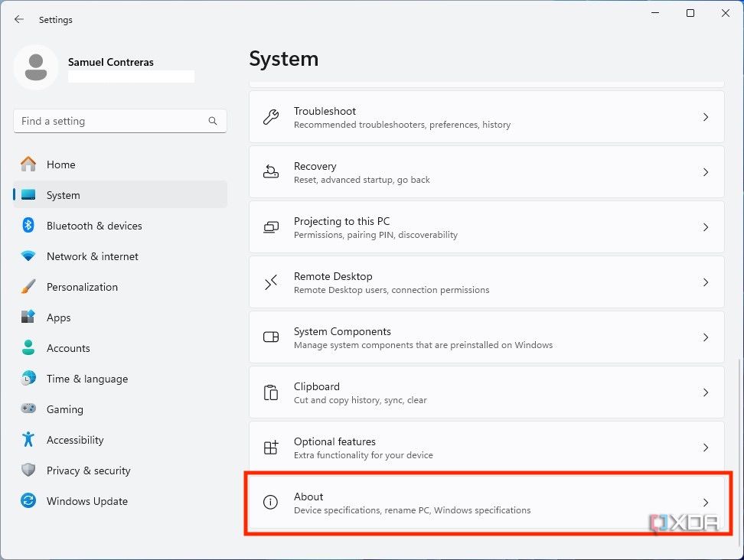Click "Remote Desktop users, connection permissions"
The width and height of the screenshot is (744, 560).
[391, 290]
